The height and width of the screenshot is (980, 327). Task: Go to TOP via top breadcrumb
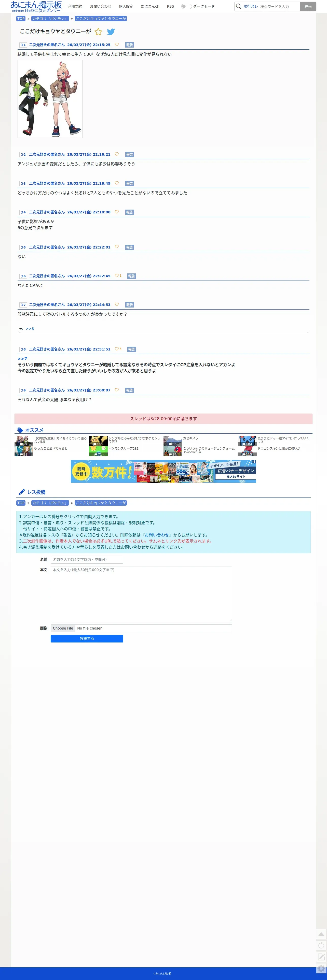pos(21,19)
